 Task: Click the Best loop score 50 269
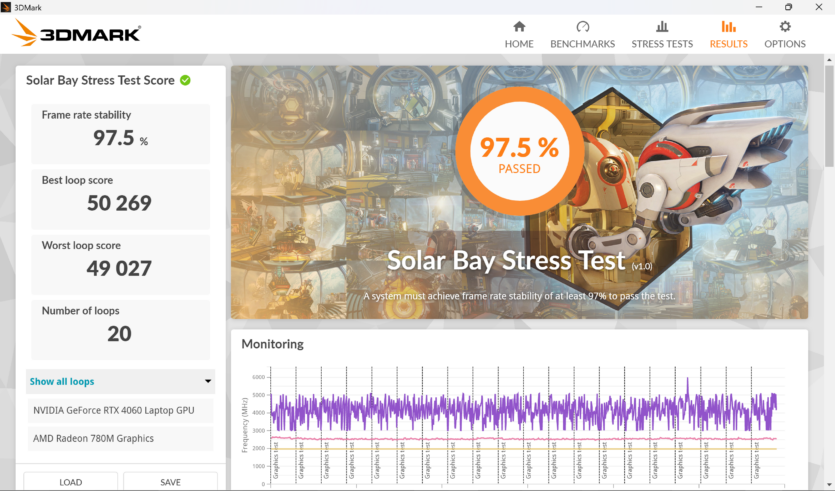(119, 203)
